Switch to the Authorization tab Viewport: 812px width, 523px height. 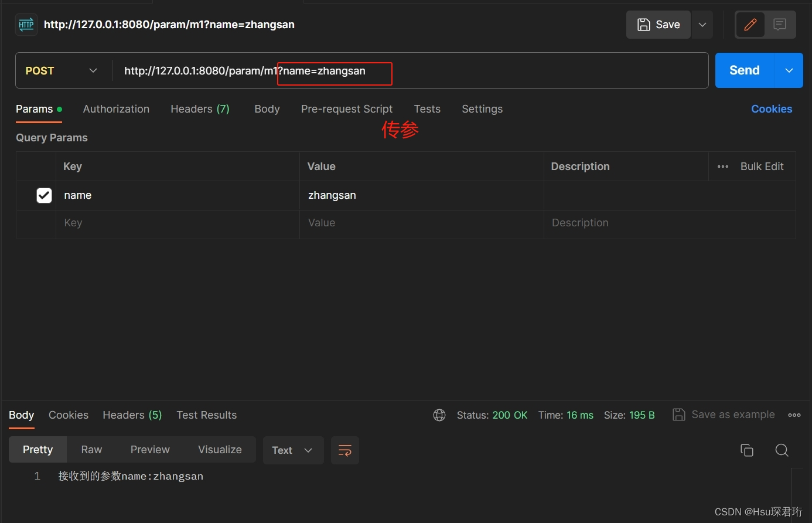click(x=116, y=109)
